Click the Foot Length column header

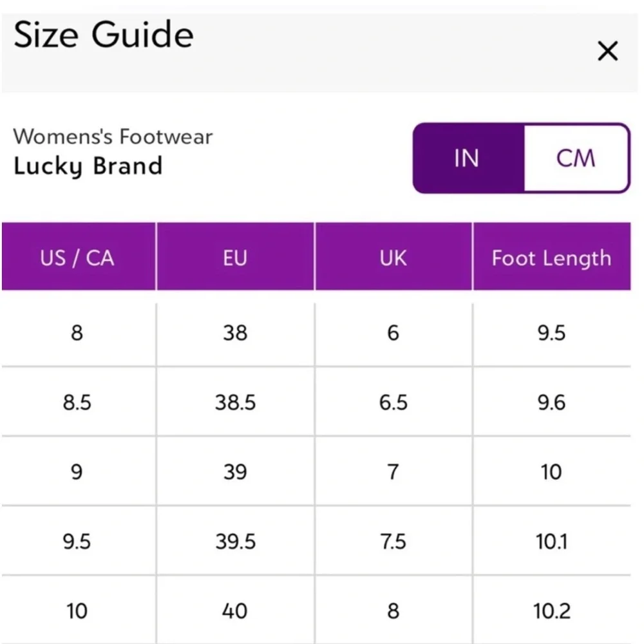(552, 257)
